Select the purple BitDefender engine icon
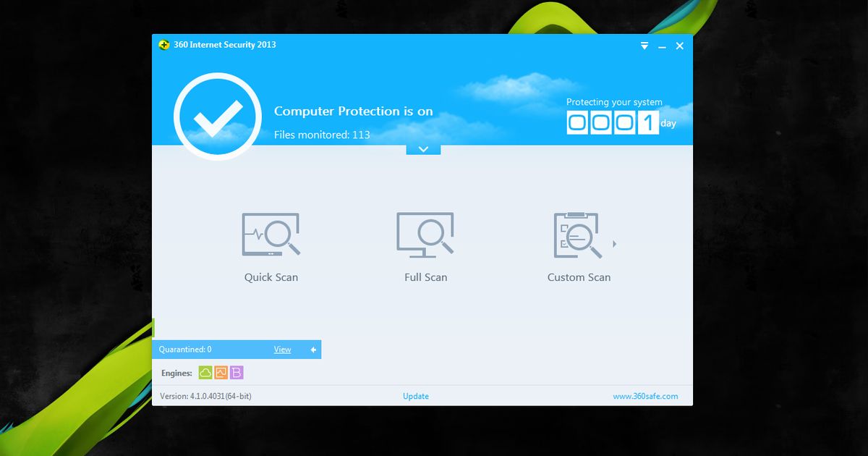The image size is (868, 456). point(237,372)
